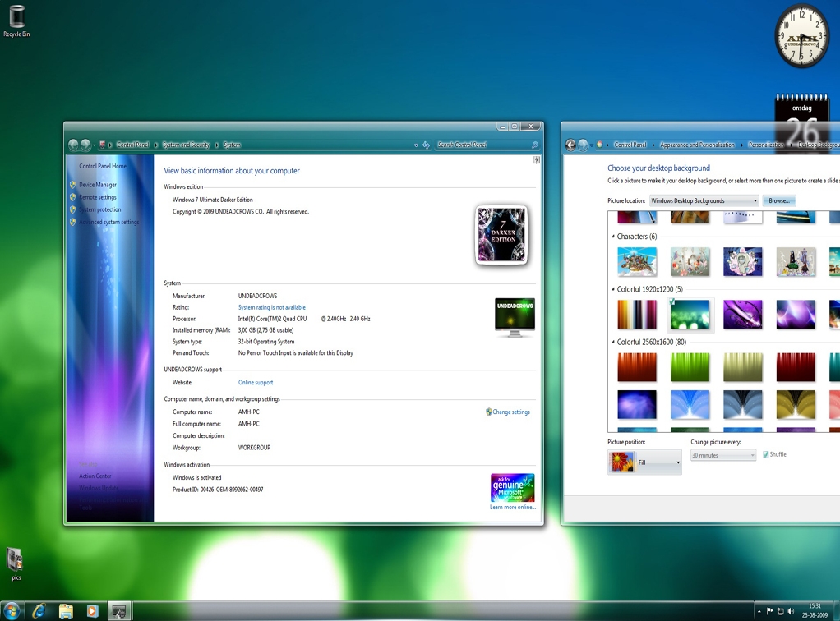Image resolution: width=840 pixels, height=621 pixels.
Task: Open the help icon in the System window
Action: [x=536, y=160]
